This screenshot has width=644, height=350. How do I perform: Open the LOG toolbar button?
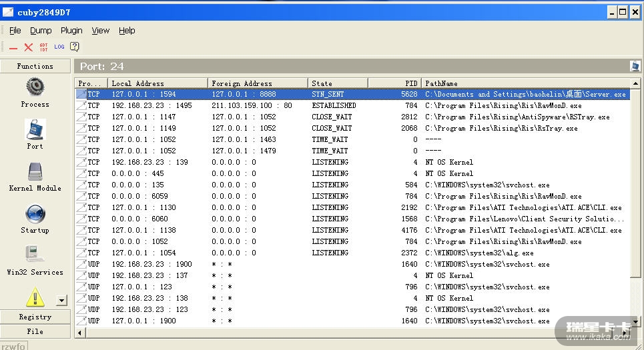point(59,47)
